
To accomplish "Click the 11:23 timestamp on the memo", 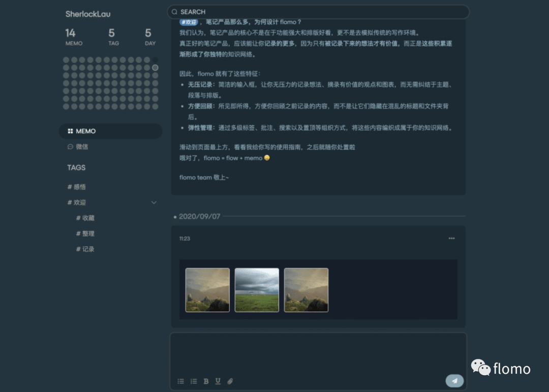I will tap(185, 239).
